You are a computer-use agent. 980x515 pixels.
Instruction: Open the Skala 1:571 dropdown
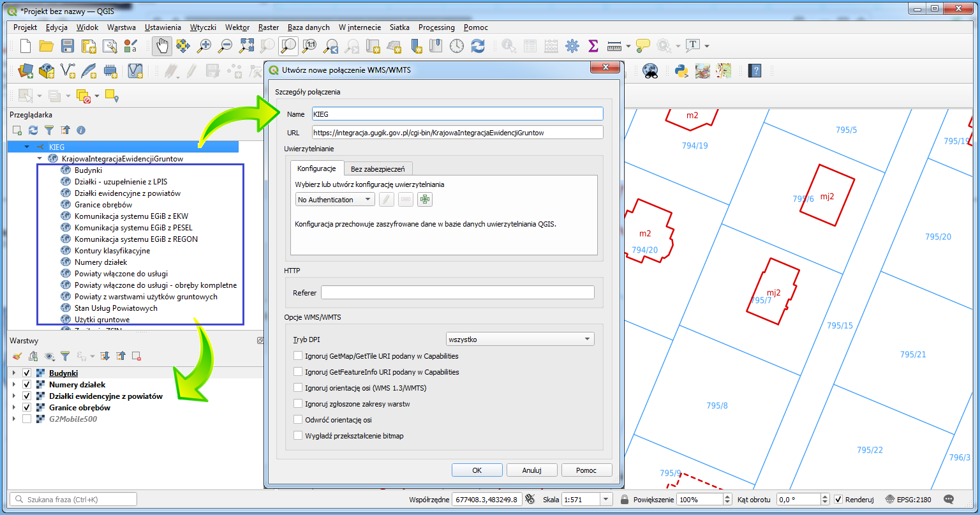tap(606, 500)
